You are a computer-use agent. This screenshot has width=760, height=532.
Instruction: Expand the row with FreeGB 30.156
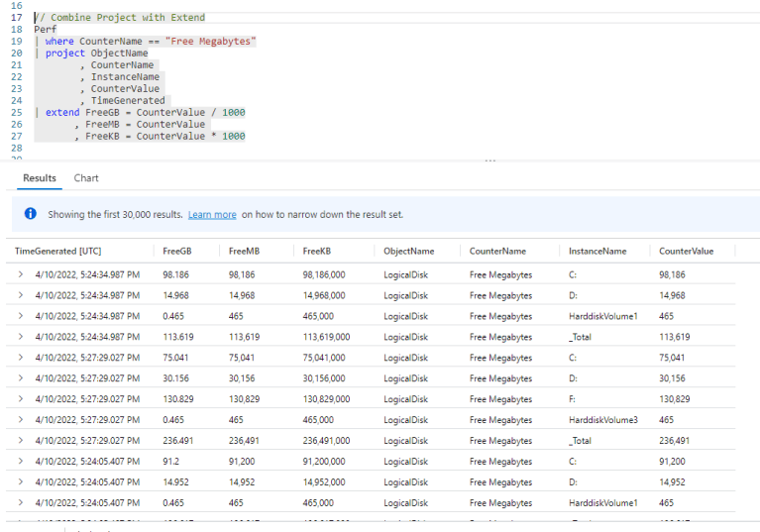[x=21, y=377]
